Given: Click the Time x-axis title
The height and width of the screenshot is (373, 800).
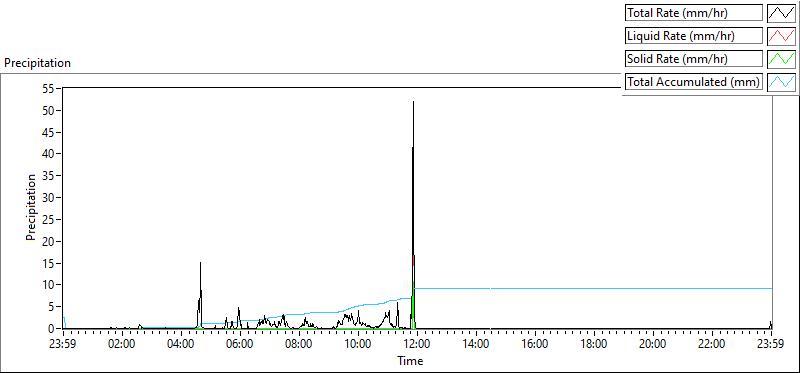Looking at the screenshot, I should point(410,361).
